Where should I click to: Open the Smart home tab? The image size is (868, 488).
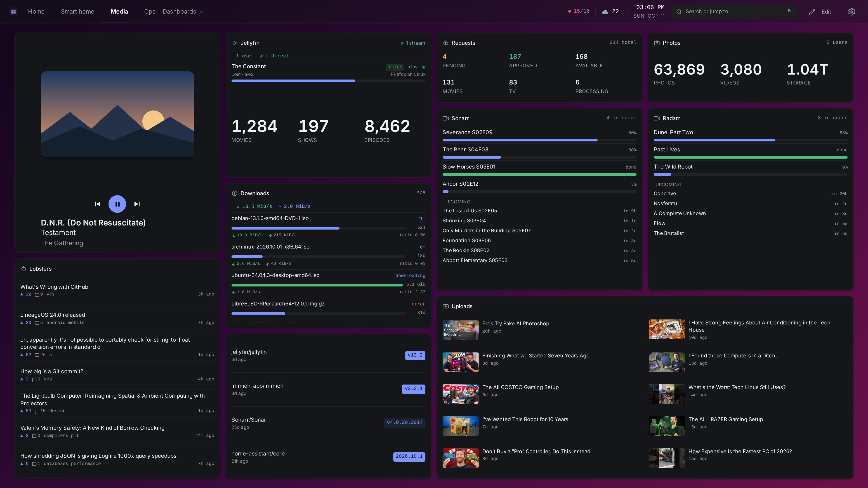point(78,12)
